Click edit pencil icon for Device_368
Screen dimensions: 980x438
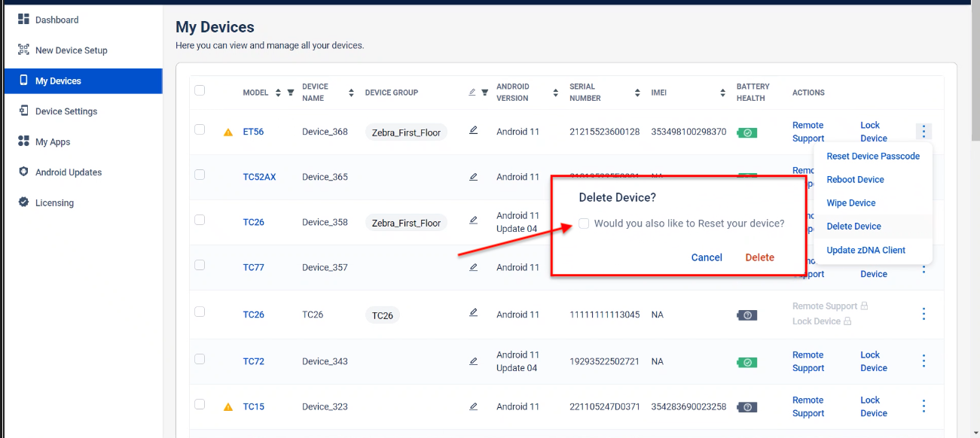coord(473,130)
